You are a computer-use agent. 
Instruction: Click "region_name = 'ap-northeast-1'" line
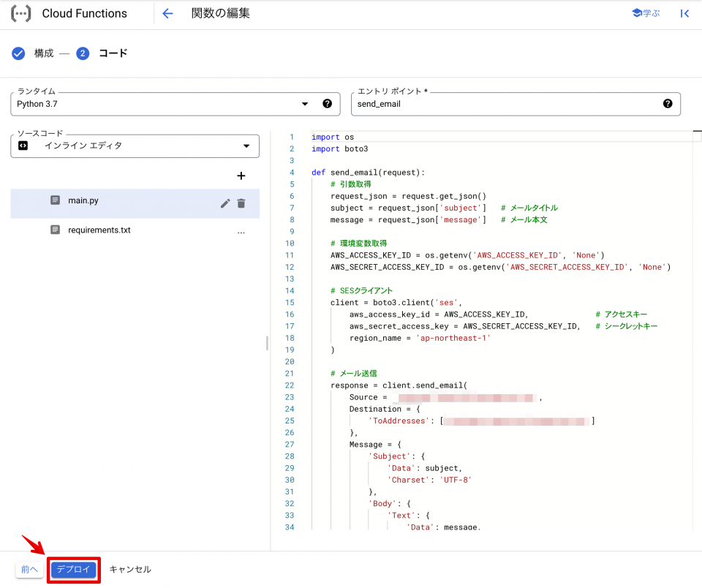pyautogui.click(x=420, y=338)
